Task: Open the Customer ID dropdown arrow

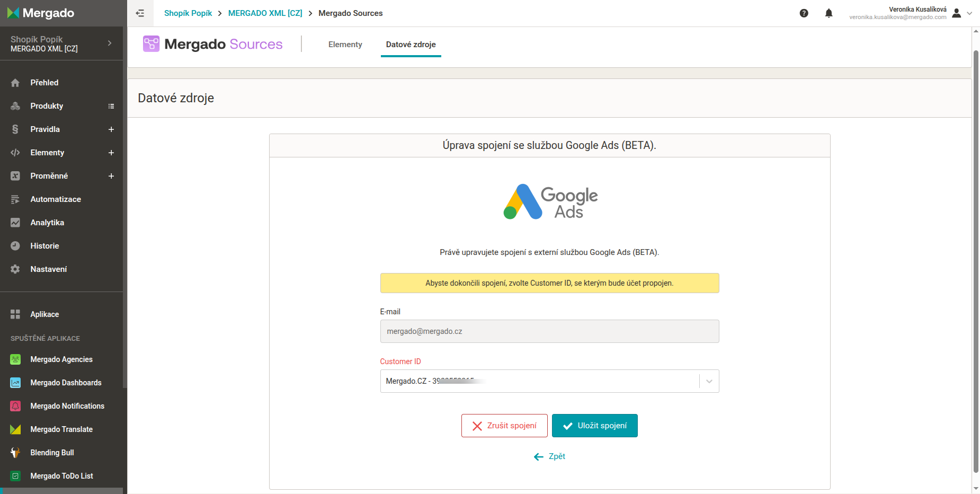Action: click(x=709, y=381)
